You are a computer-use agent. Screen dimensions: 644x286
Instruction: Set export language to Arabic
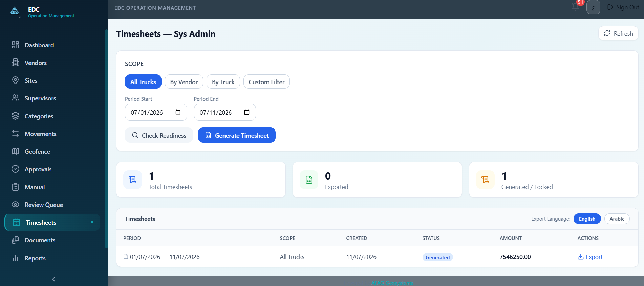(x=617, y=219)
